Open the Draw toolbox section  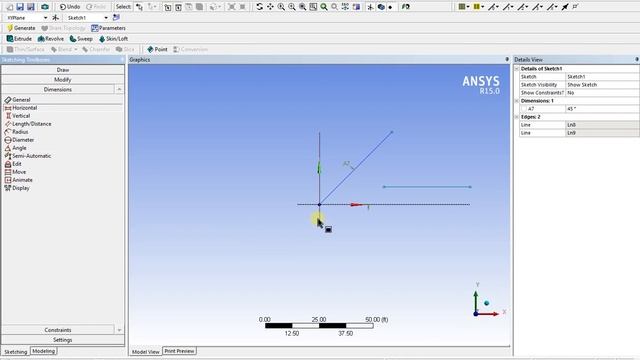62,70
